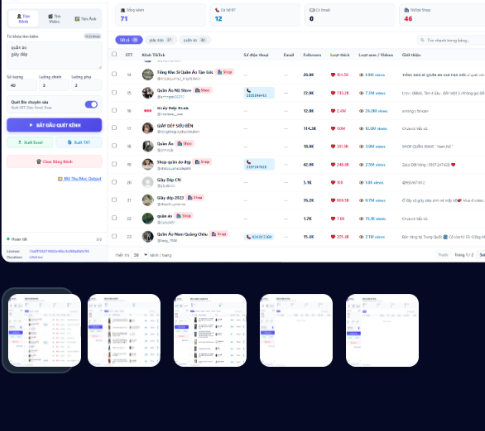Click the quick table search field
The width and height of the screenshot is (485, 431).
(x=451, y=40)
